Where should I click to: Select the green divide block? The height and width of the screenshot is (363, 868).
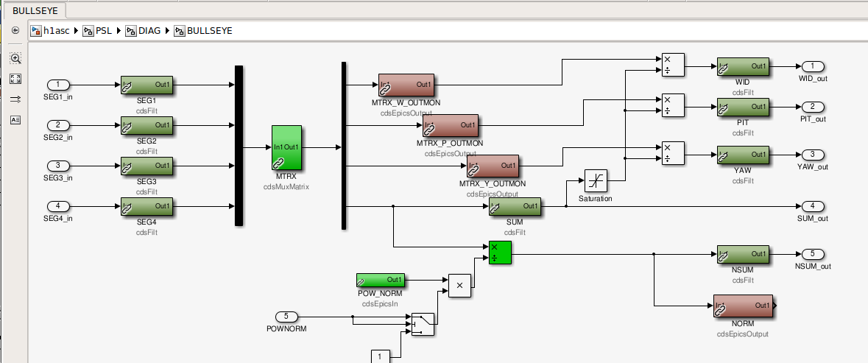[x=501, y=253]
